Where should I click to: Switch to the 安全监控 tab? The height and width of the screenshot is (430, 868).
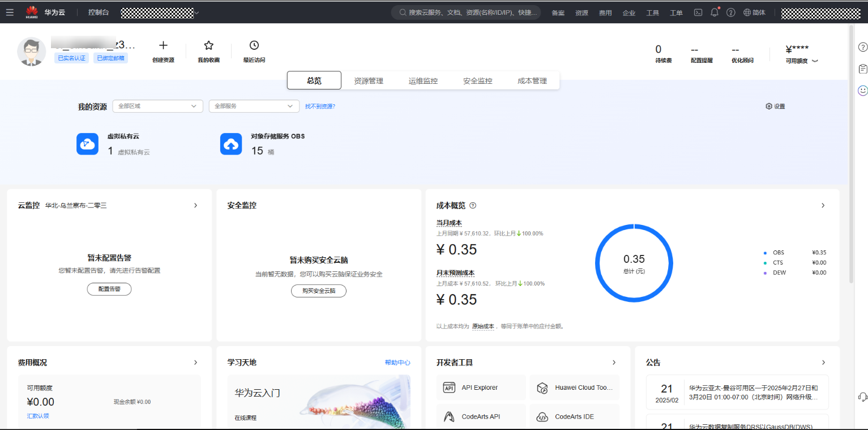477,81
